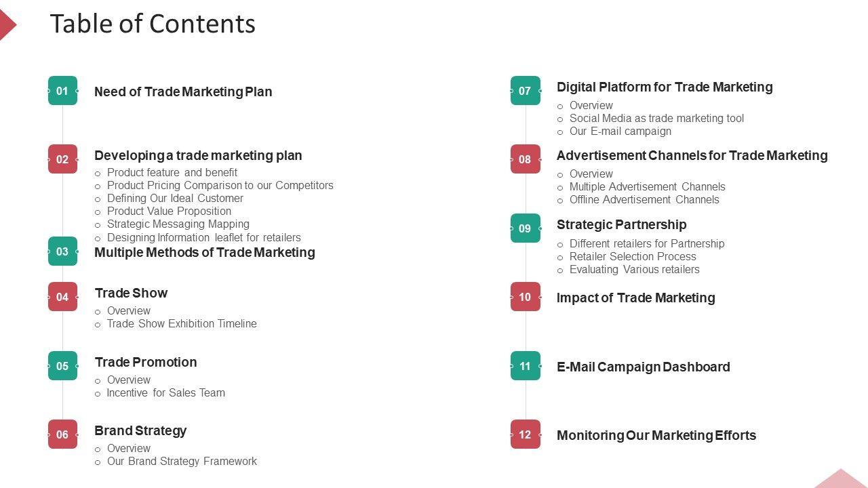Select the red 12 number badge

pos(525,434)
